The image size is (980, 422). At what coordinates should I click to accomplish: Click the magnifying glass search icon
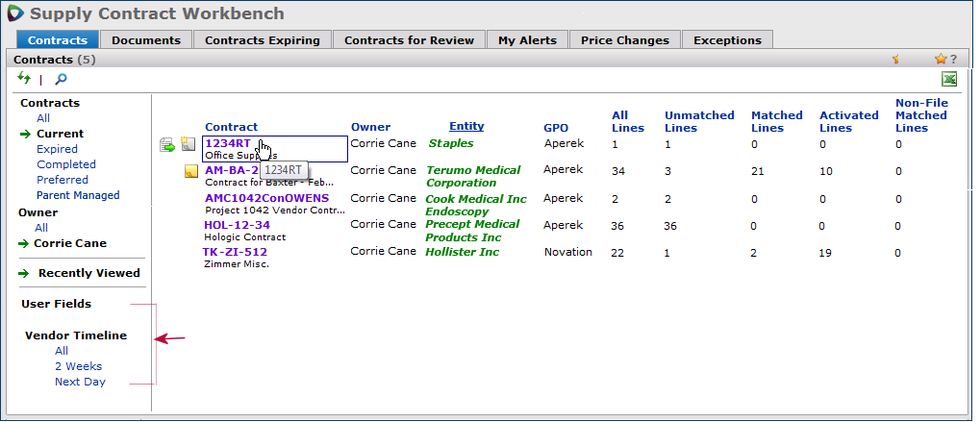click(61, 79)
